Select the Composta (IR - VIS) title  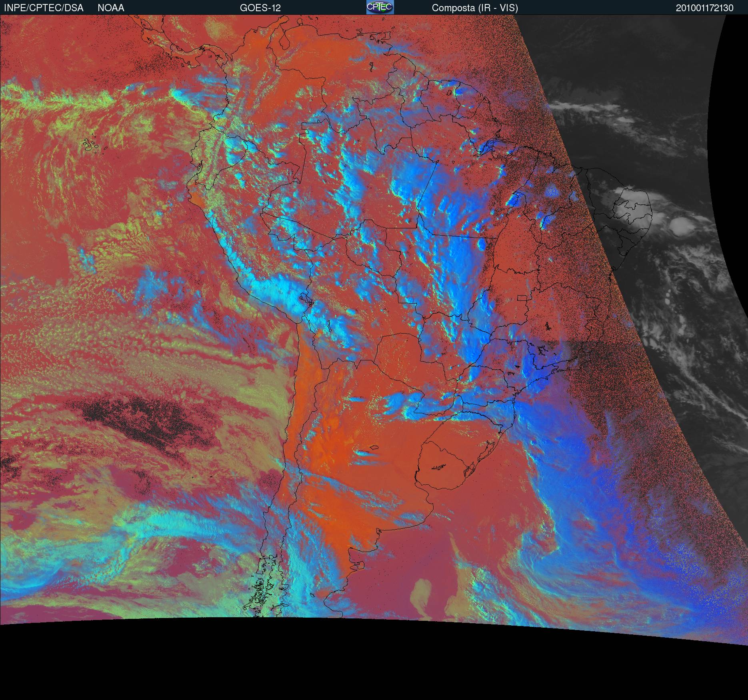coord(475,8)
